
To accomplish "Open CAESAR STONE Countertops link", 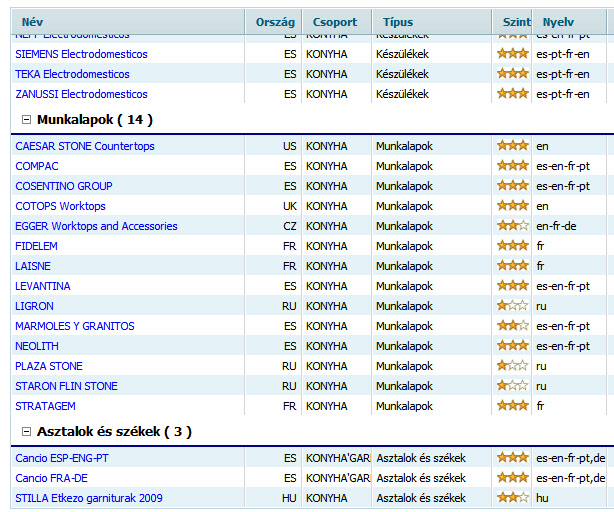I will pyautogui.click(x=85, y=146).
